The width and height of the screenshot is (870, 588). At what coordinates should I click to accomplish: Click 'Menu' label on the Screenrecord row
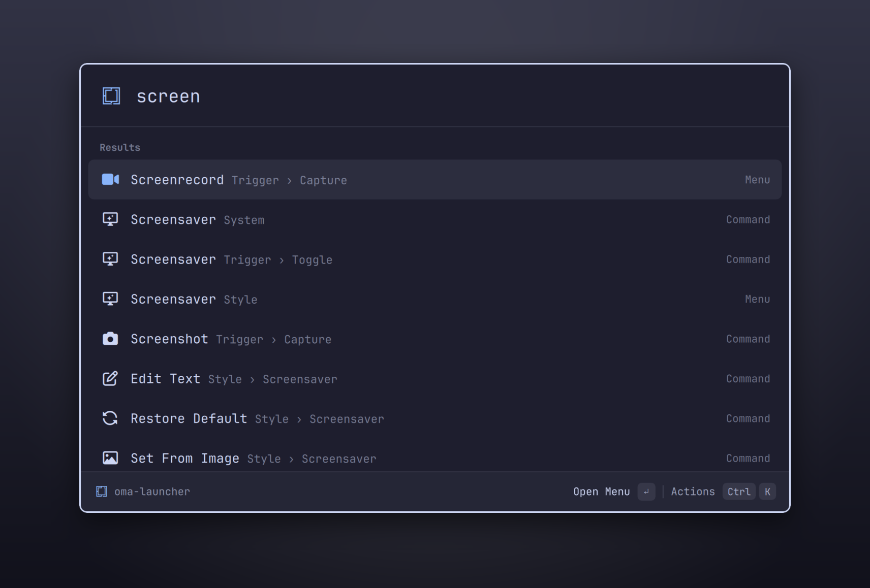pos(757,180)
